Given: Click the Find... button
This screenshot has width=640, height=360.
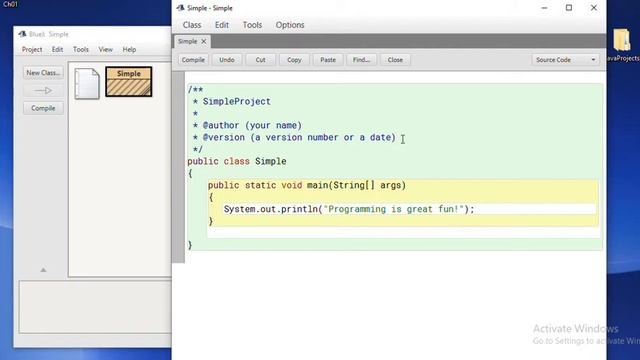Looking at the screenshot, I should (361, 60).
